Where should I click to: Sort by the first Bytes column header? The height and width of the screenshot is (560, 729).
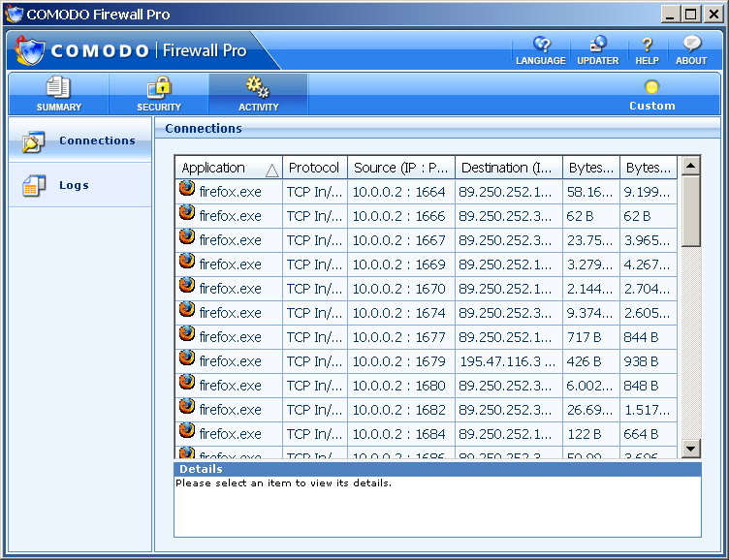click(591, 168)
